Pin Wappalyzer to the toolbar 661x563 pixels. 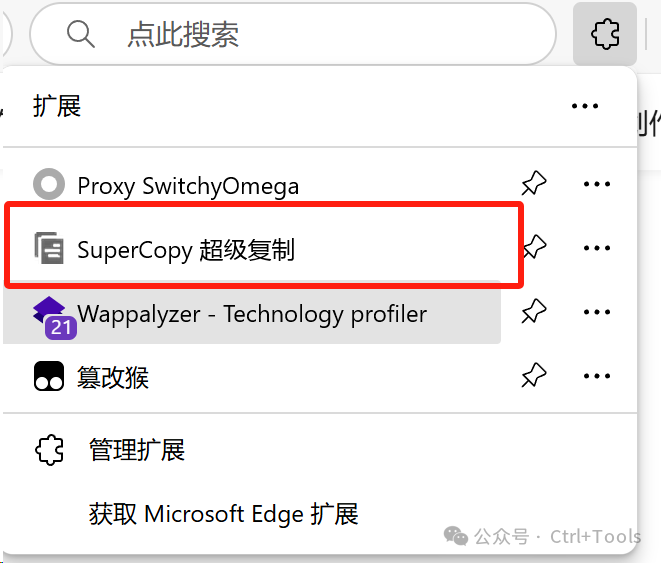tap(534, 313)
